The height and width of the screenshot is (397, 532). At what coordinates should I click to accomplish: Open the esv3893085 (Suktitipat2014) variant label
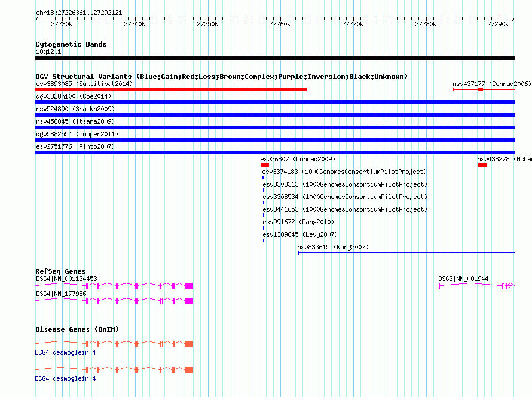click(84, 84)
